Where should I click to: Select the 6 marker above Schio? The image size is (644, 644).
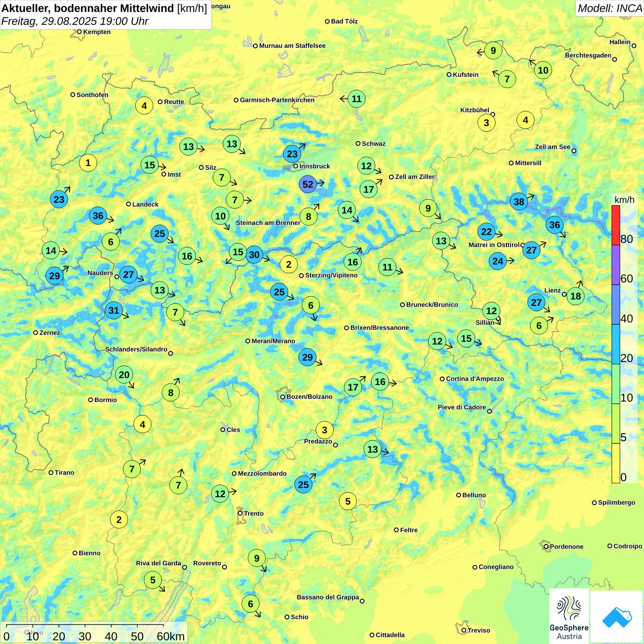(250, 604)
